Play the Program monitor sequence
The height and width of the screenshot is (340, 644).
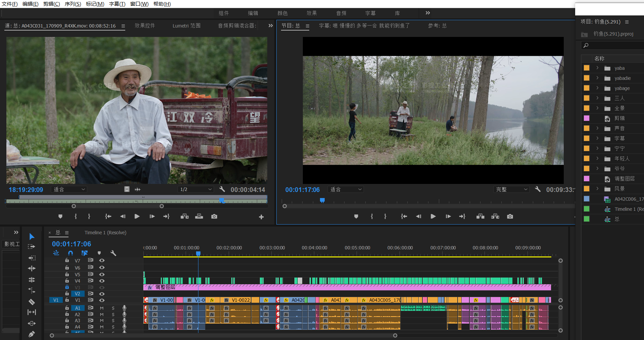pyautogui.click(x=433, y=216)
